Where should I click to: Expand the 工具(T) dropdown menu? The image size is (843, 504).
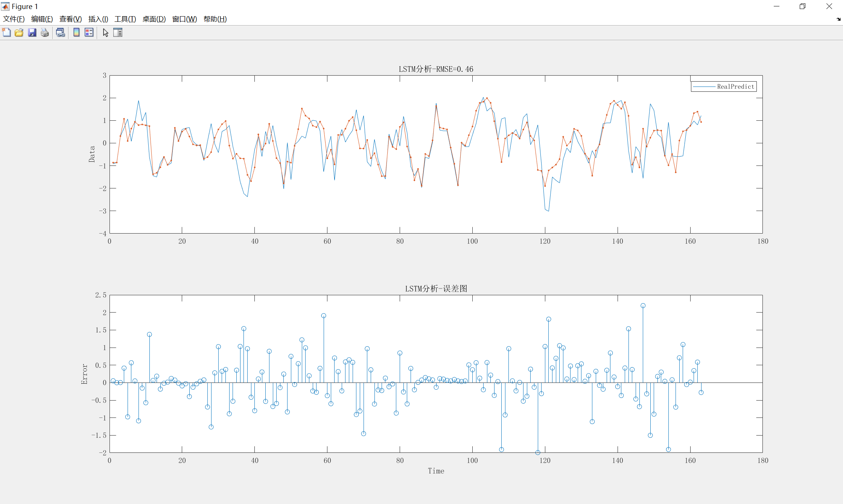pyautogui.click(x=125, y=19)
